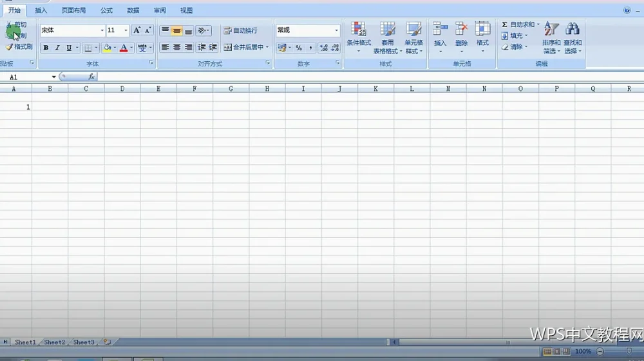Center text horizontally

176,47
